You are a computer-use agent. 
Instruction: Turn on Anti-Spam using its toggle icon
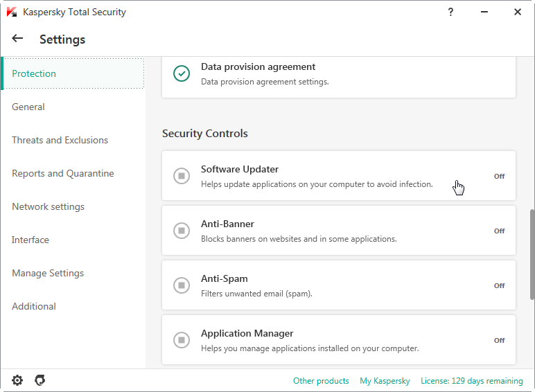[x=182, y=285]
